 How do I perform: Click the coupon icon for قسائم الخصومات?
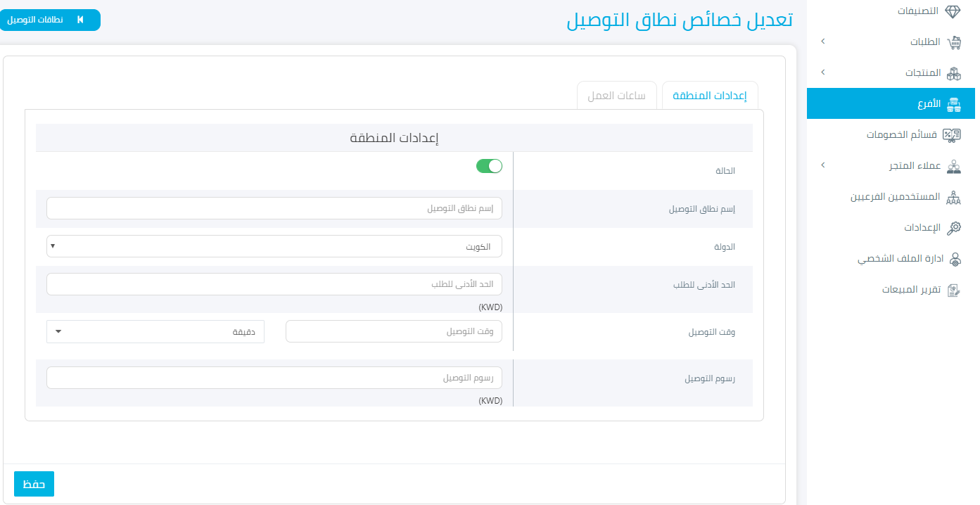[952, 135]
